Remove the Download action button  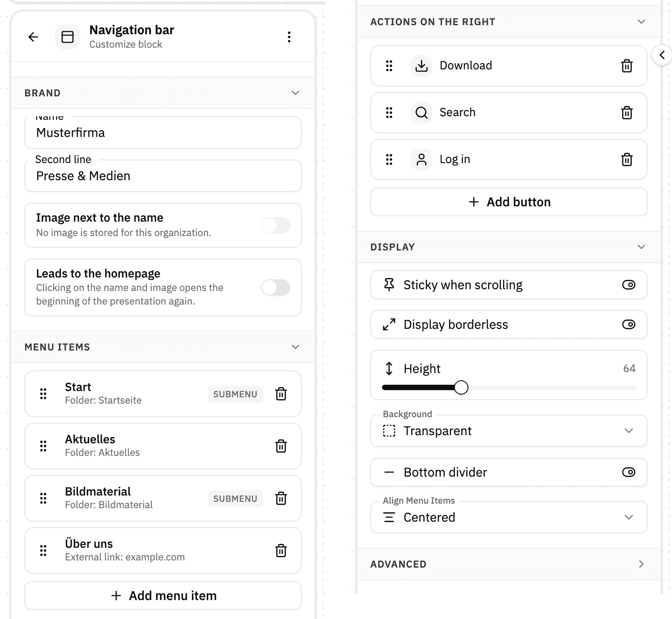coord(627,66)
